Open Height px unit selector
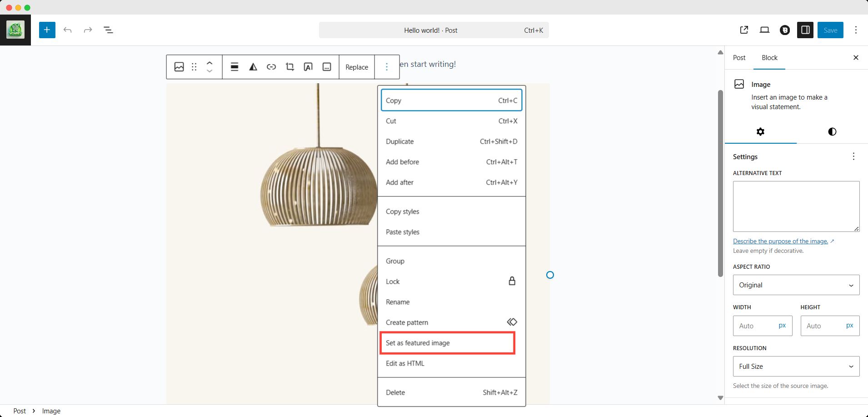This screenshot has height=417, width=868. click(x=849, y=326)
